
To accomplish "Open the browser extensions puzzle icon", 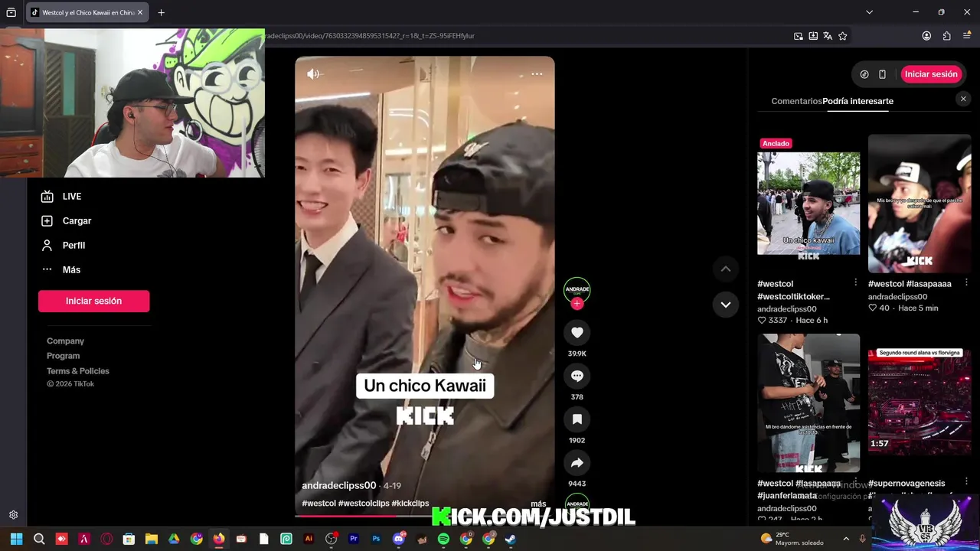I will pyautogui.click(x=946, y=36).
